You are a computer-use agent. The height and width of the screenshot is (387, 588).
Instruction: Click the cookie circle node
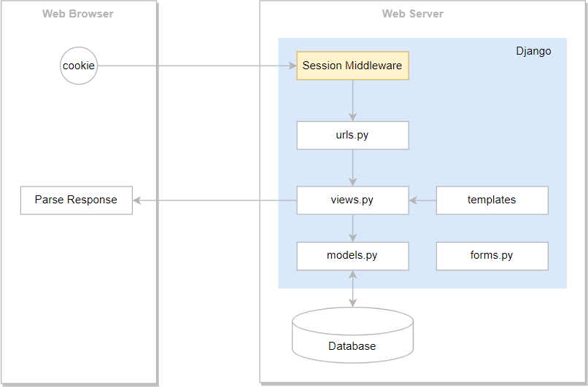pyautogui.click(x=78, y=66)
